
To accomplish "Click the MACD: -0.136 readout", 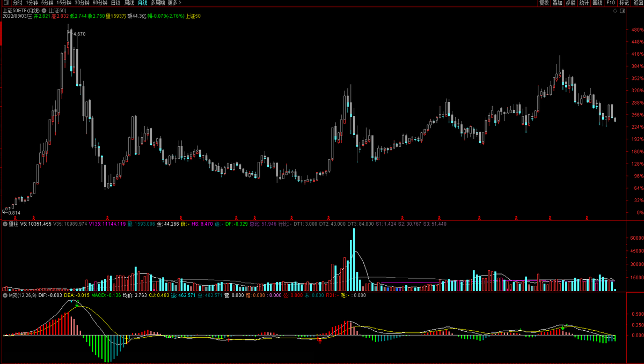I will point(106,295).
